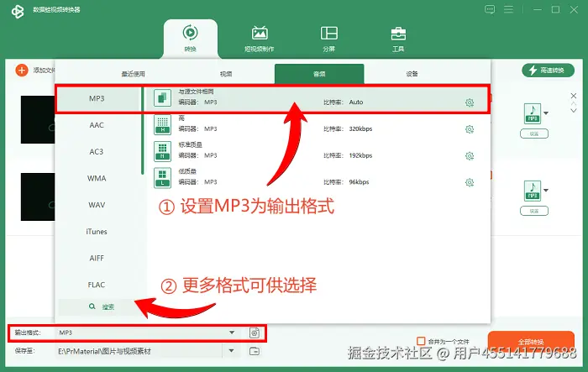The image size is (588, 372).
Task: Click the save path E:\PrMaterial field
Action: [139, 351]
